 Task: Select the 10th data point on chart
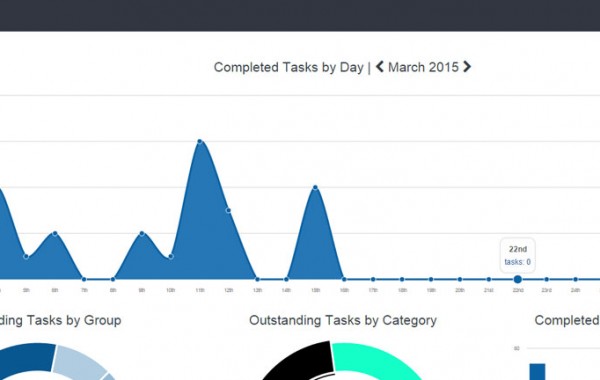coord(171,256)
